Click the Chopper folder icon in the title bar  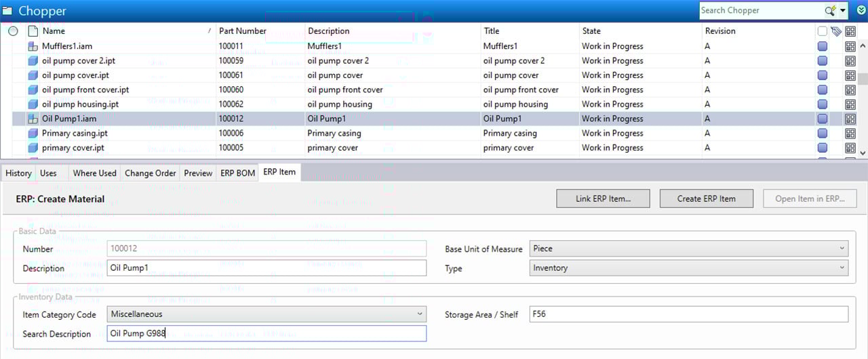(x=7, y=11)
